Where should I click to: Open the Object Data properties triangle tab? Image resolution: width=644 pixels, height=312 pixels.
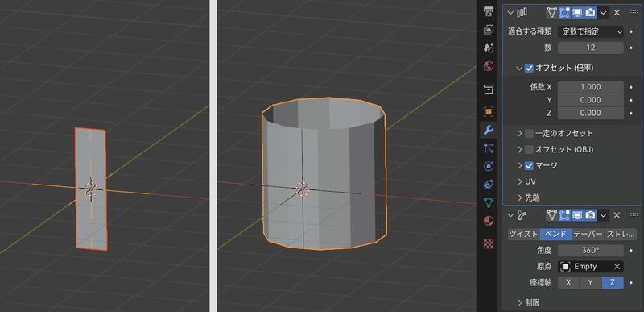coord(489,202)
